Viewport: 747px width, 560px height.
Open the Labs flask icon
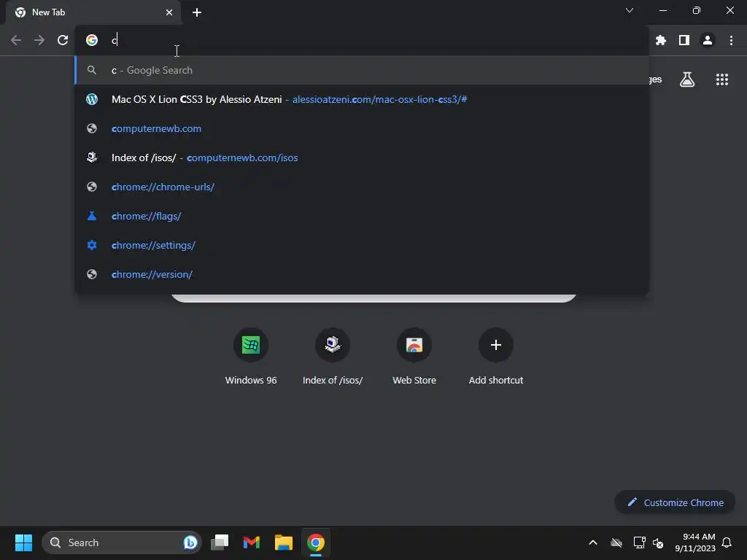687,79
